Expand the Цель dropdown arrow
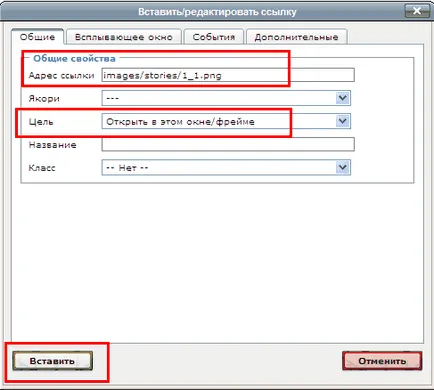This screenshot has width=434, height=390. click(343, 121)
